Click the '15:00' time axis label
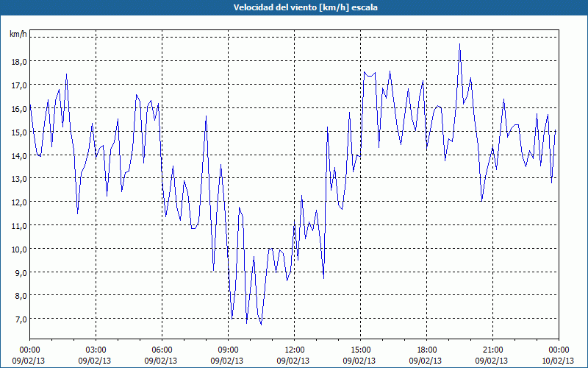 pos(361,350)
